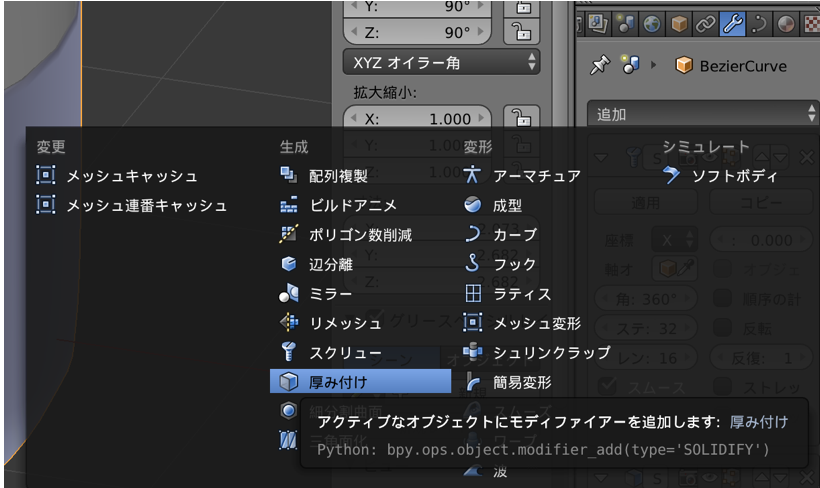Click the scale X 1.000 value field
The height and width of the screenshot is (488, 820).
pos(417,118)
